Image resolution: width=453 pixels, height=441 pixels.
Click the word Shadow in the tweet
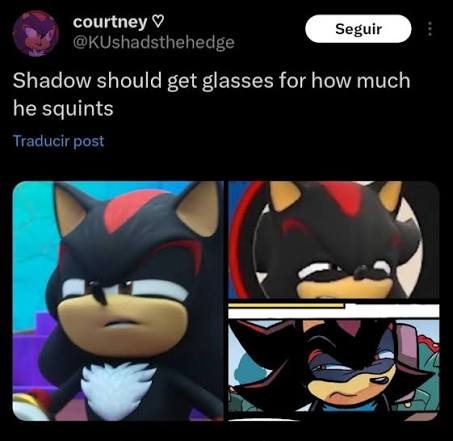click(52, 81)
